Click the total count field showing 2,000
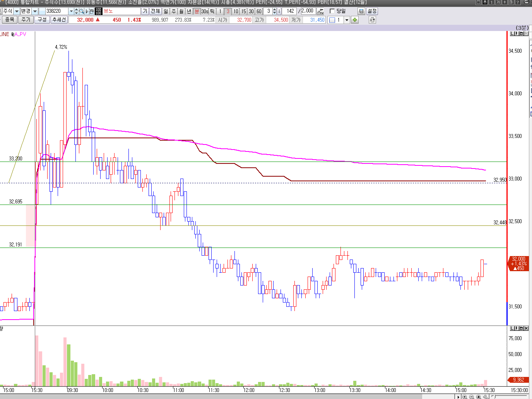This screenshot has width=532, height=399. 308,11
